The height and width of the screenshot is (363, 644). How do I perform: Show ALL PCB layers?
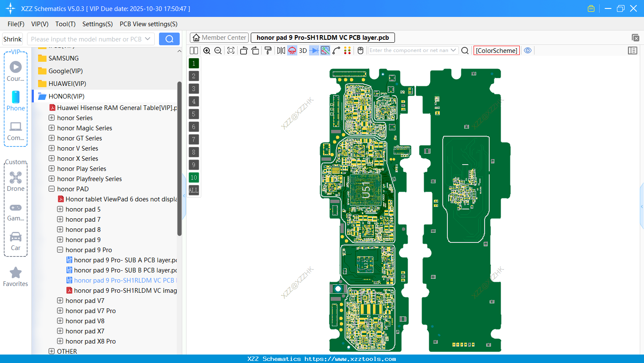pyautogui.click(x=194, y=190)
